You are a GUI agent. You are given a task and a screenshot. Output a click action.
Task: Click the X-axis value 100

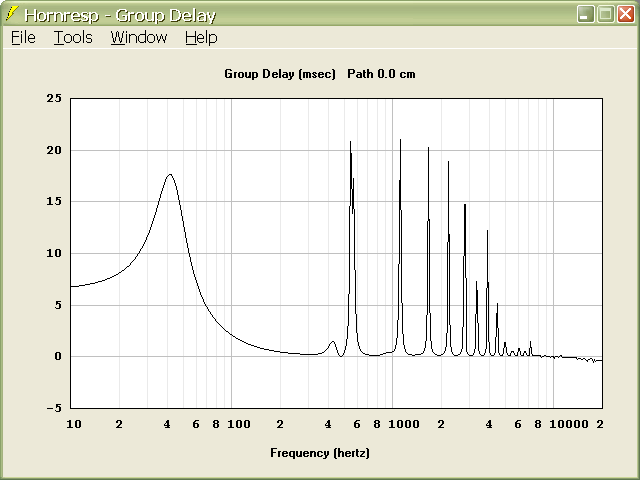click(239, 424)
